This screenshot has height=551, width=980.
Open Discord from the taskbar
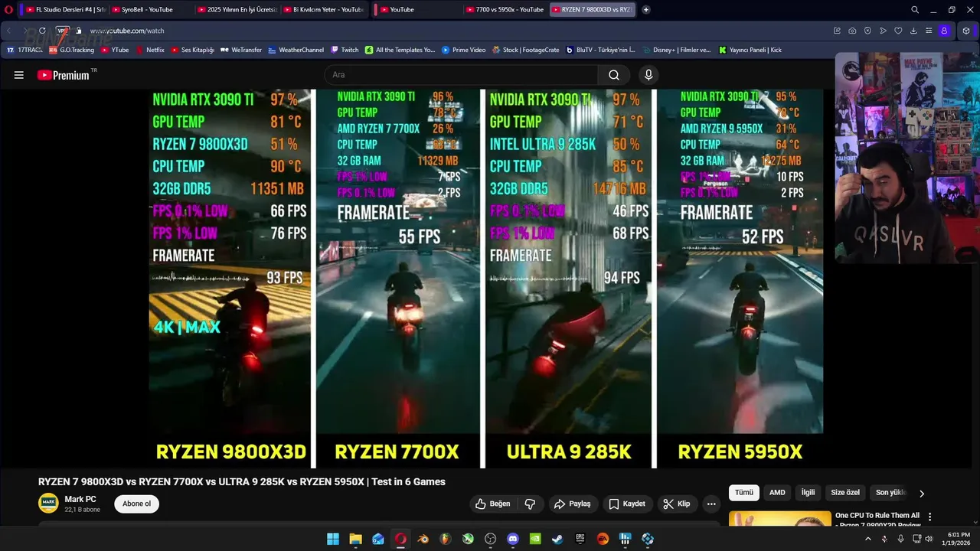(x=513, y=539)
